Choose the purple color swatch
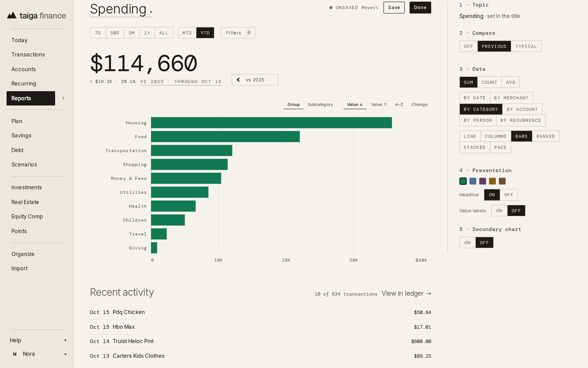The image size is (588, 368). 483,181
